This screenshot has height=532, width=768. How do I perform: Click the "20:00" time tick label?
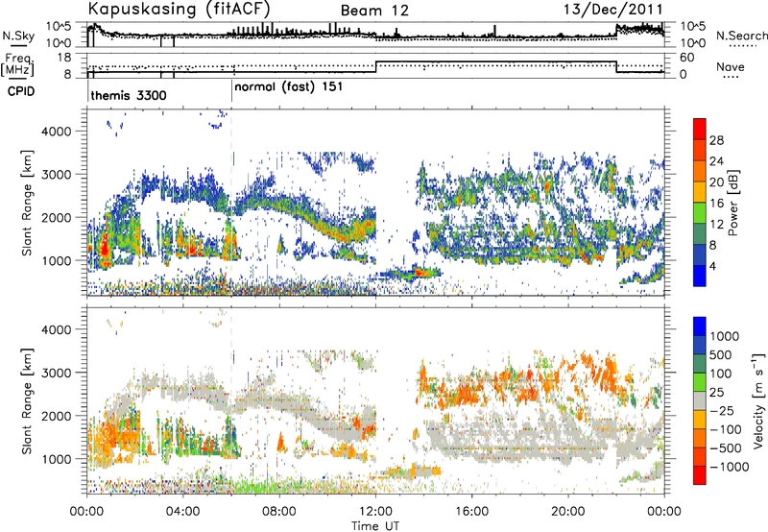pos(568,512)
